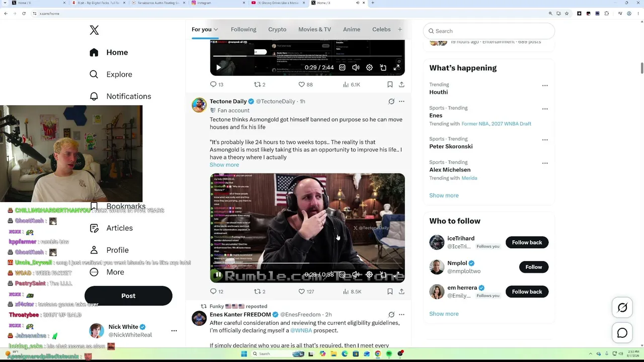
Task: Show more trends under What's happening
Action: click(x=444, y=196)
